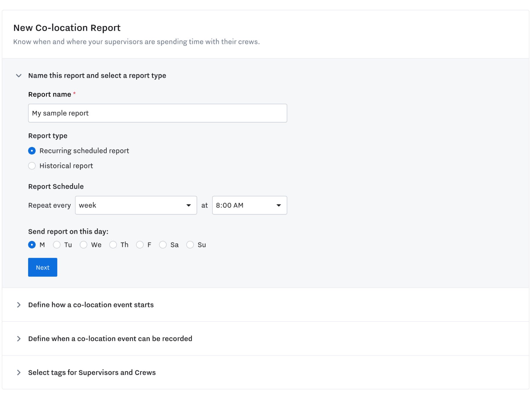
Task: Choose Wednesday as the send day
Action: coord(84,245)
